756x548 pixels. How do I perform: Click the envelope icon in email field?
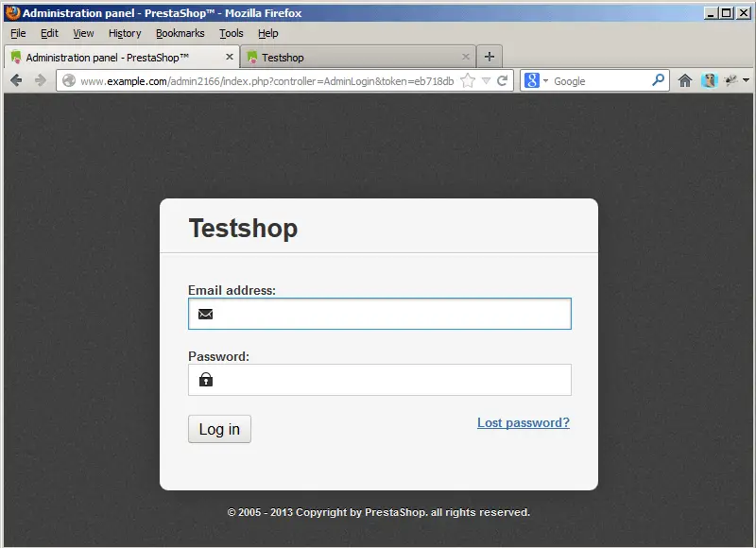point(205,315)
